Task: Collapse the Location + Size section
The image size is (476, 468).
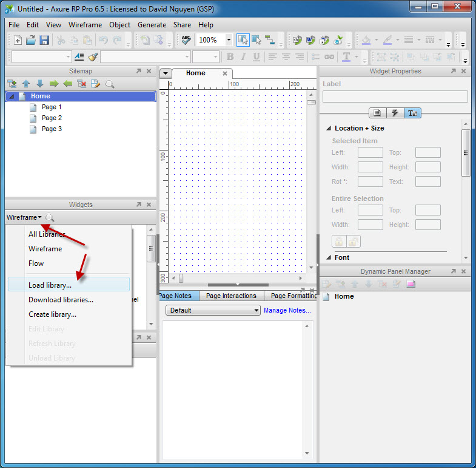Action: [x=329, y=128]
